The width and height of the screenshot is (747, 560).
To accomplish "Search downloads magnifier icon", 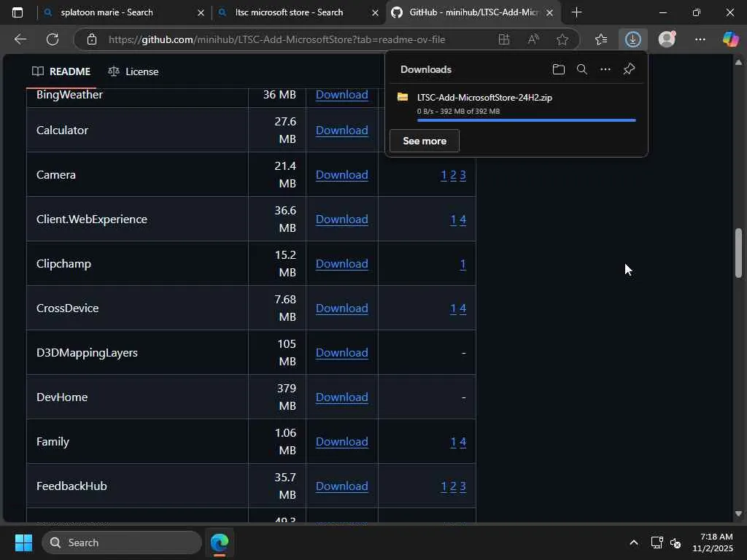I will point(581,69).
